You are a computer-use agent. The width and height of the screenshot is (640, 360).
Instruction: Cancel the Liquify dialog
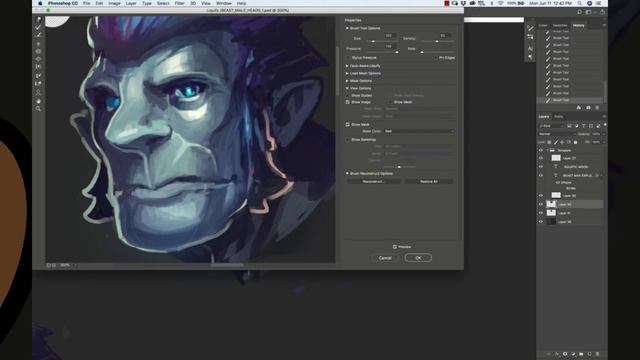coord(385,258)
